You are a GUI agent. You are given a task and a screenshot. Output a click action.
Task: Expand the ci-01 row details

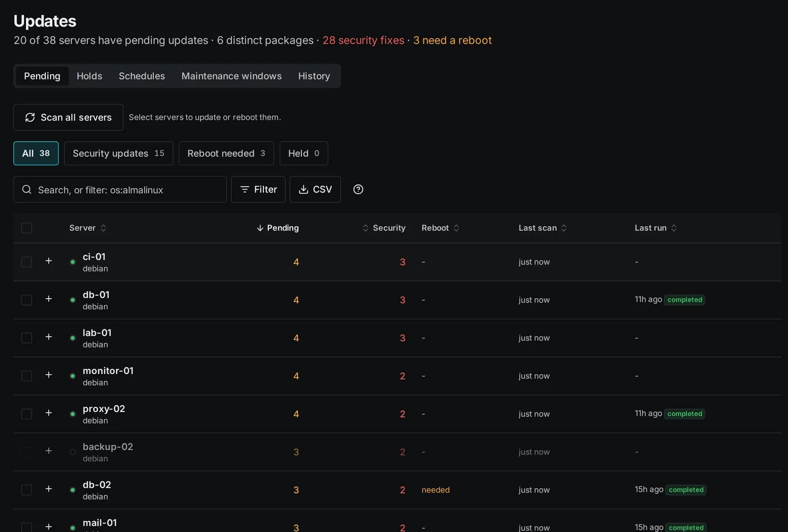[x=49, y=261]
